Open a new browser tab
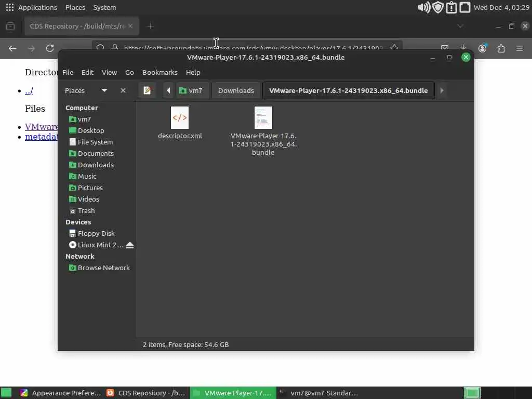The height and width of the screenshot is (399, 532). click(x=150, y=26)
